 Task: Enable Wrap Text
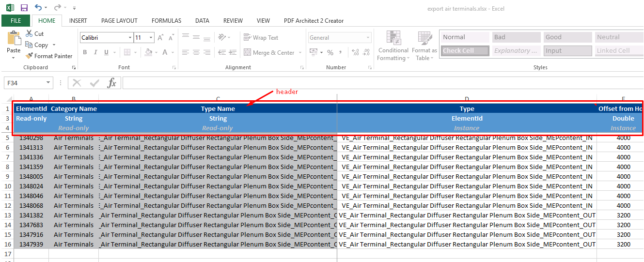pos(261,37)
